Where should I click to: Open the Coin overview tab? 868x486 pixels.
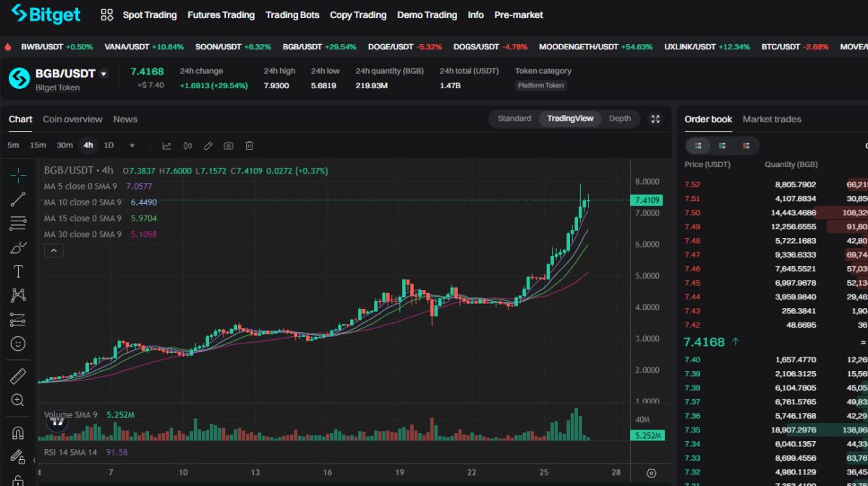tap(72, 119)
